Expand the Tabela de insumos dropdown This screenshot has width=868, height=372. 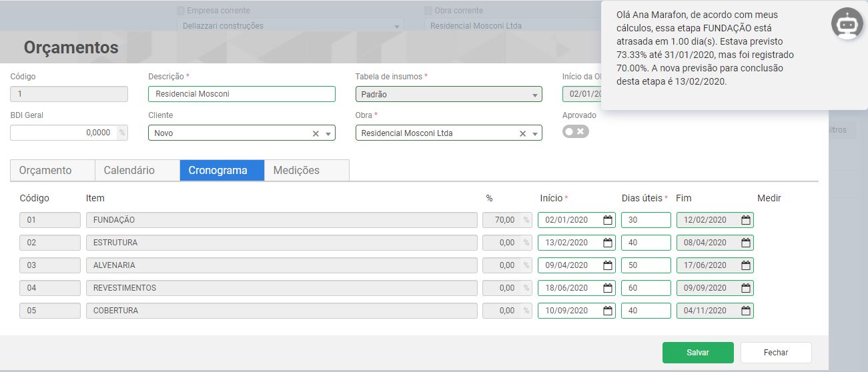click(x=535, y=95)
